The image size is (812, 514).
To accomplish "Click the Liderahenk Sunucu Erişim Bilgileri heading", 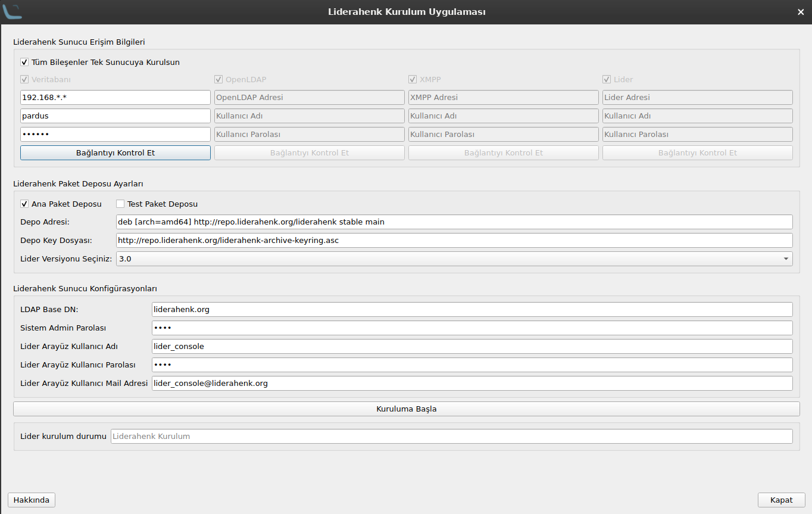I will (x=79, y=42).
